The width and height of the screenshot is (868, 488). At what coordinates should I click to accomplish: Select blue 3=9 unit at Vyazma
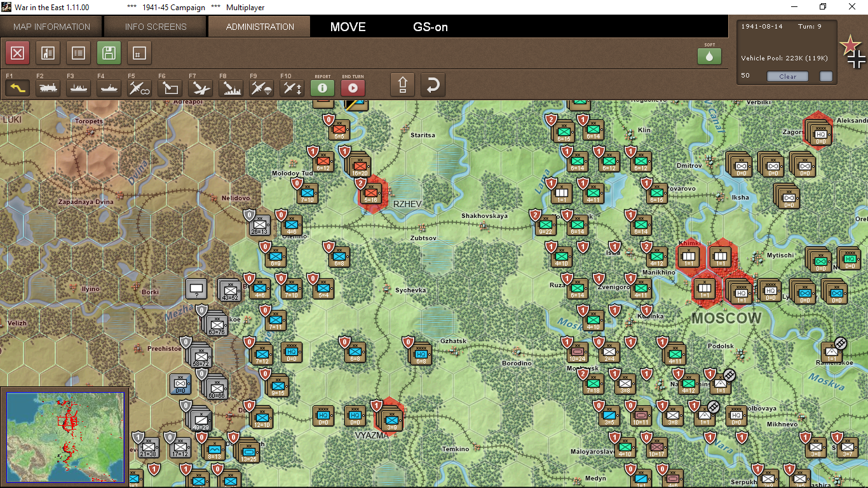(391, 419)
